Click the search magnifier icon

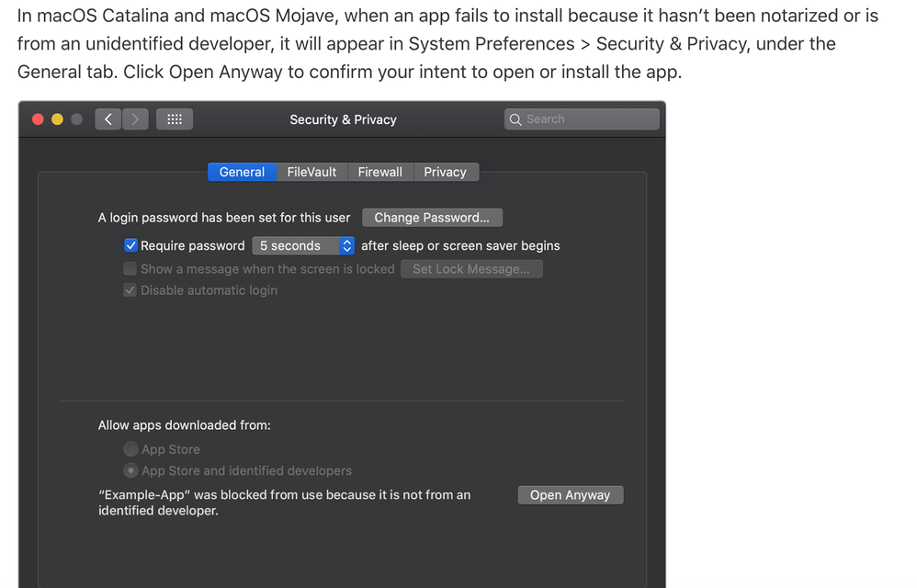515,119
